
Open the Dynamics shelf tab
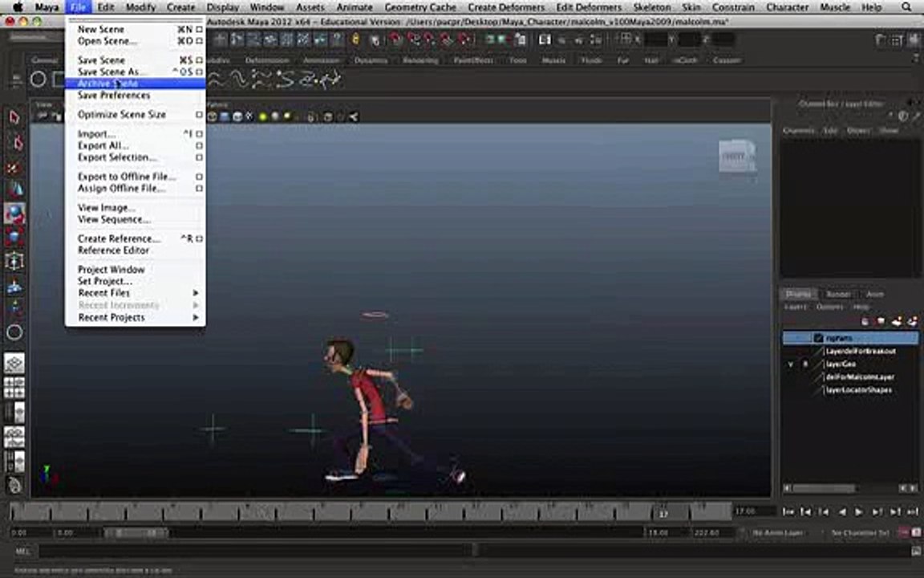pyautogui.click(x=371, y=60)
